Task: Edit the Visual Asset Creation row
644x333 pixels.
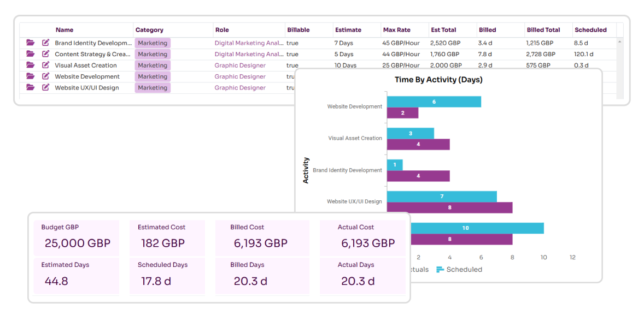Action: pos(45,64)
